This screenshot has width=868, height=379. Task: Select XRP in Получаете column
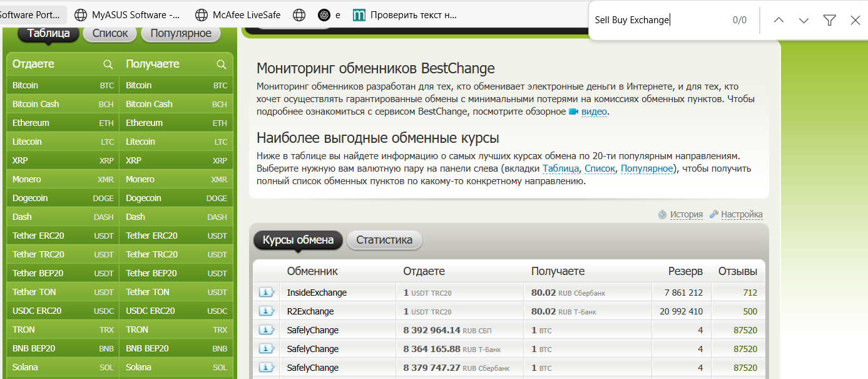coord(176,160)
